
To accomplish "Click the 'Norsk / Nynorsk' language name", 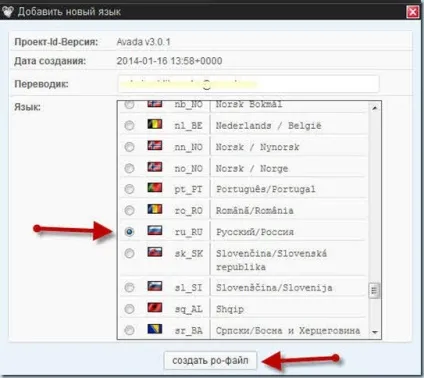I will 258,147.
